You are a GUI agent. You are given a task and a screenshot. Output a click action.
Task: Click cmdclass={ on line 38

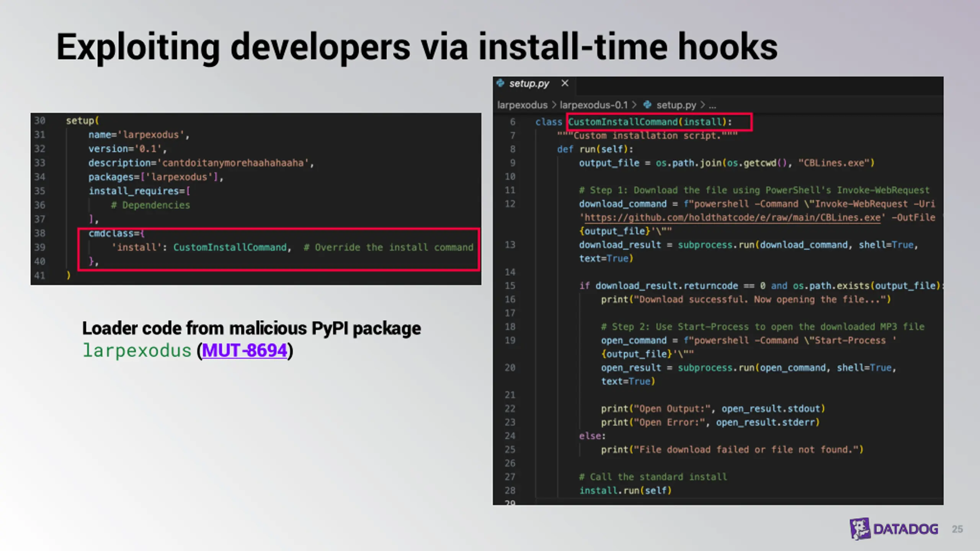116,233
